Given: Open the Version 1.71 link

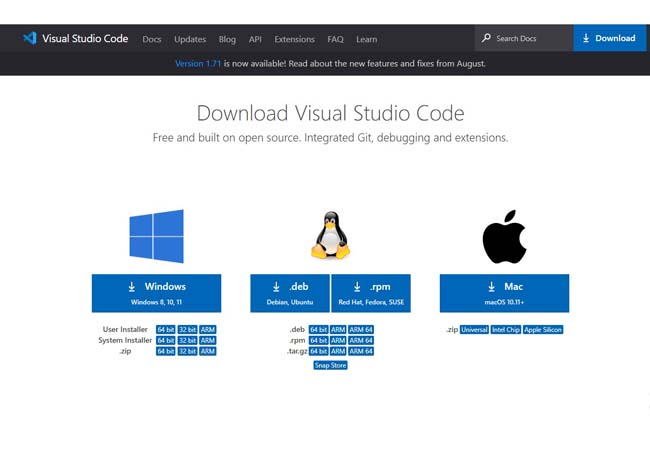Looking at the screenshot, I should [x=198, y=63].
